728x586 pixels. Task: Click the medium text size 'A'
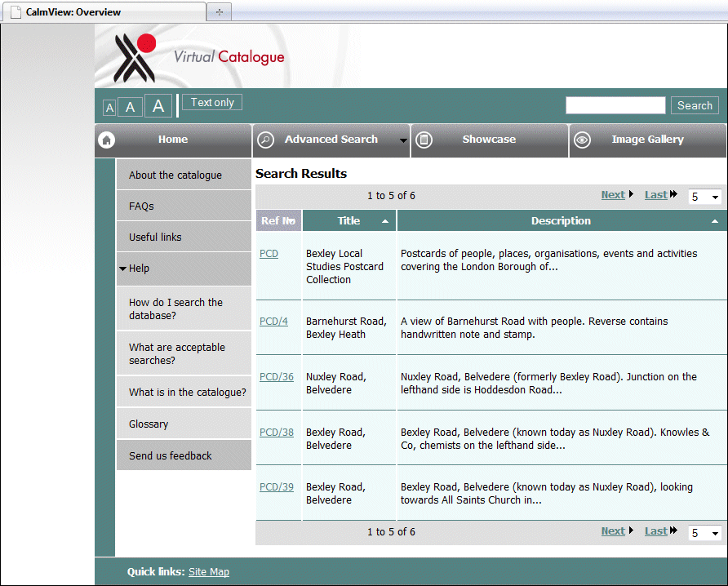[x=131, y=106]
